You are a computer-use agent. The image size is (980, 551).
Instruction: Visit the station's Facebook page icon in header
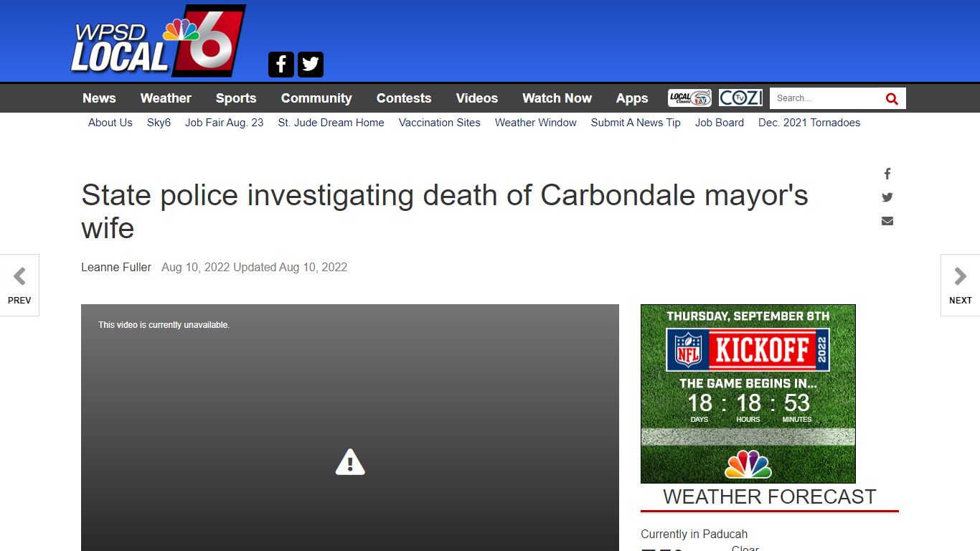(281, 65)
